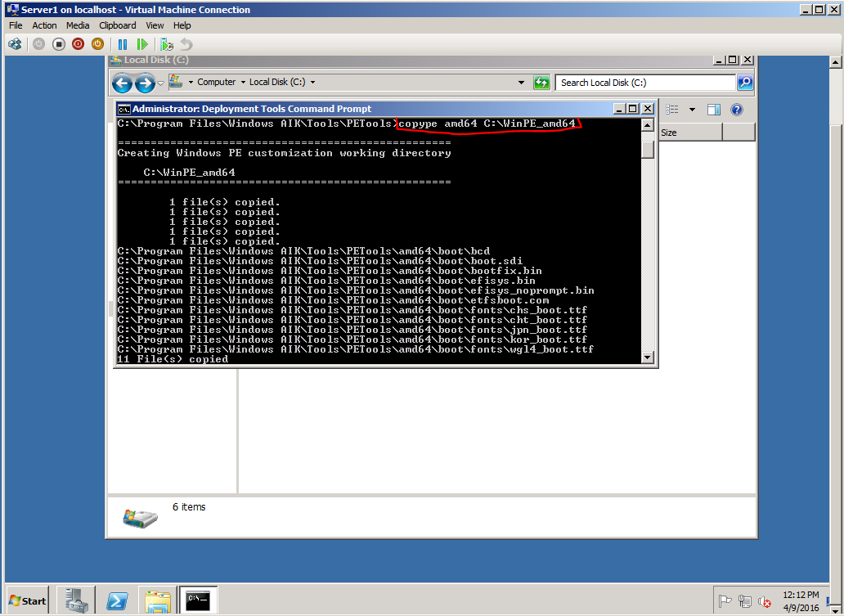Open the view options dropdown arrow

tap(692, 110)
